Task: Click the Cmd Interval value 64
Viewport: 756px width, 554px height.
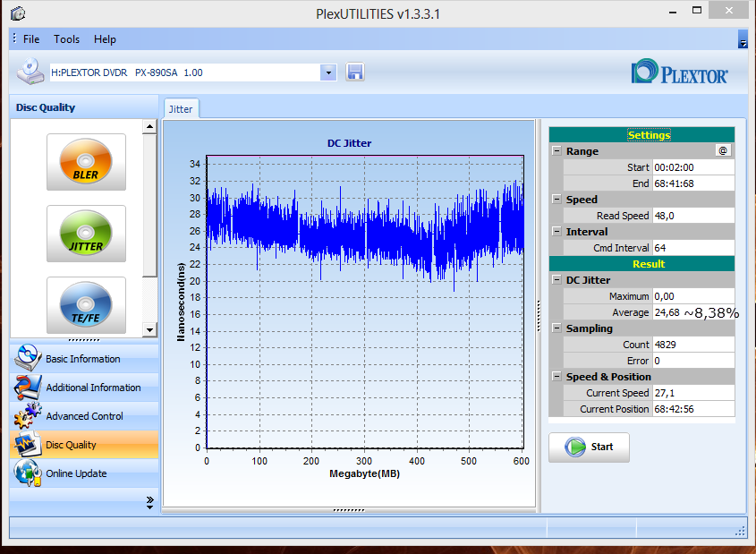Action: click(x=693, y=248)
